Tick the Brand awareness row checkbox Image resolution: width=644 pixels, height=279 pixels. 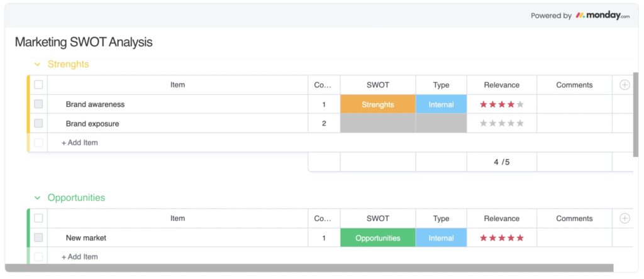(38, 104)
